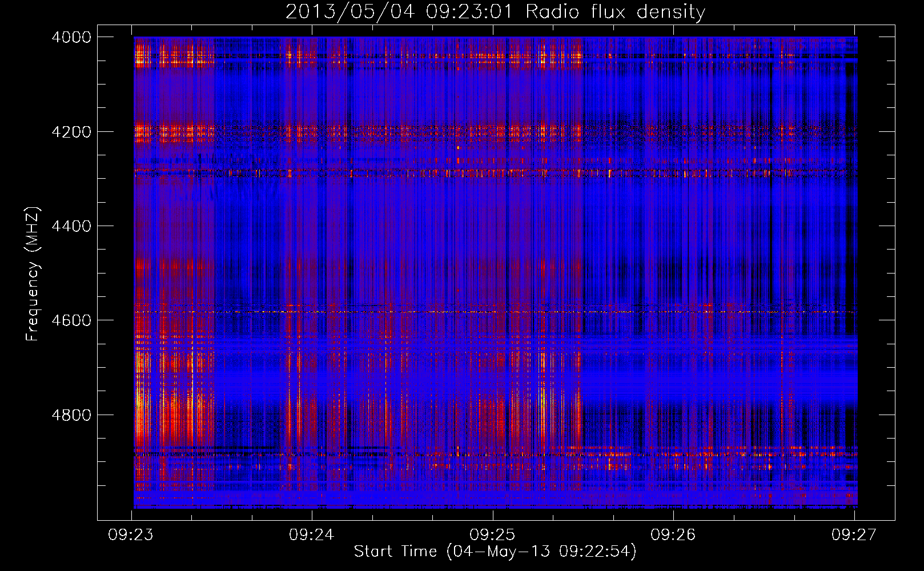
Task: Click the '4600' frequency axis label
Action: 71,320
